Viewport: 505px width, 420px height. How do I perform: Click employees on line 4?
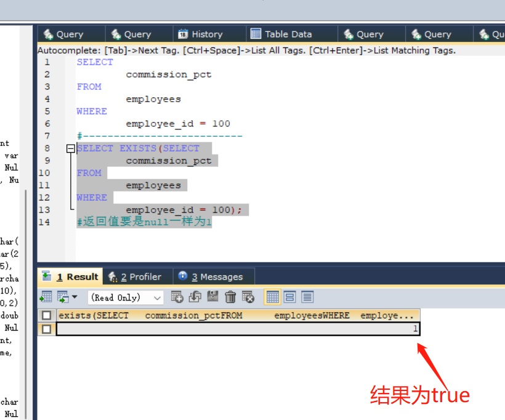[x=153, y=99]
